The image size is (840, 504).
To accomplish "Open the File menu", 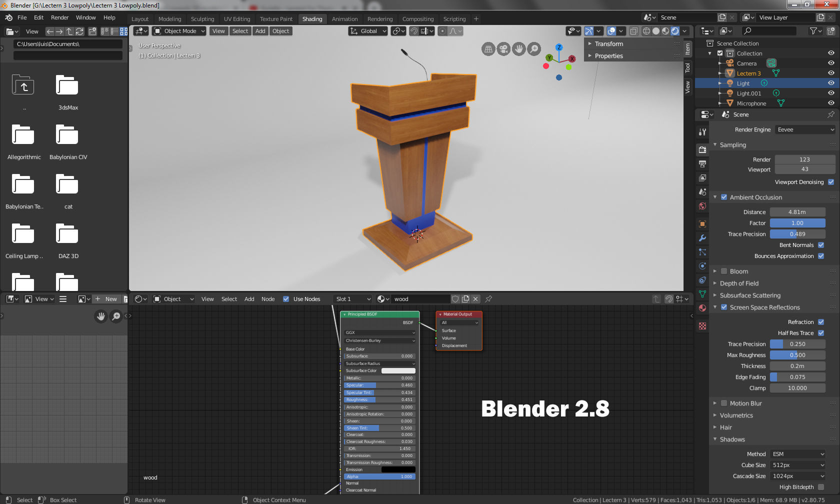I will click(22, 17).
